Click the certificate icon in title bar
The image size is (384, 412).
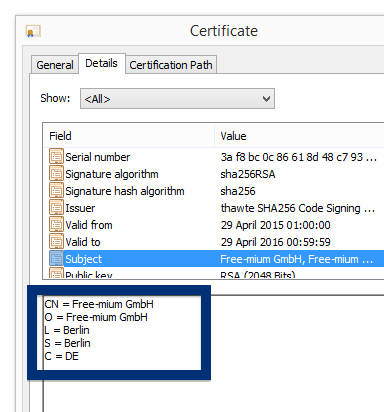(33, 31)
